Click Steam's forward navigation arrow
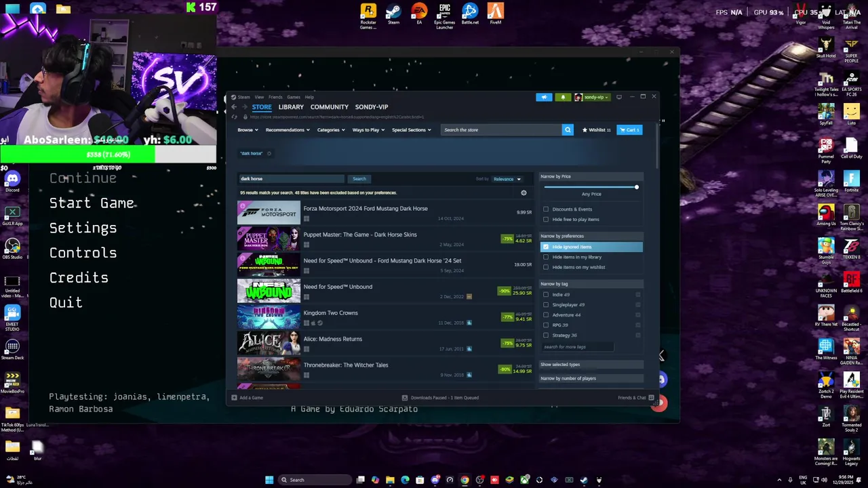 tap(245, 107)
